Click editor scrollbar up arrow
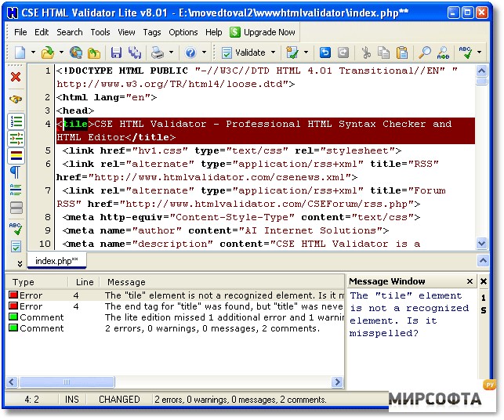The width and height of the screenshot is (504, 420). (481, 71)
